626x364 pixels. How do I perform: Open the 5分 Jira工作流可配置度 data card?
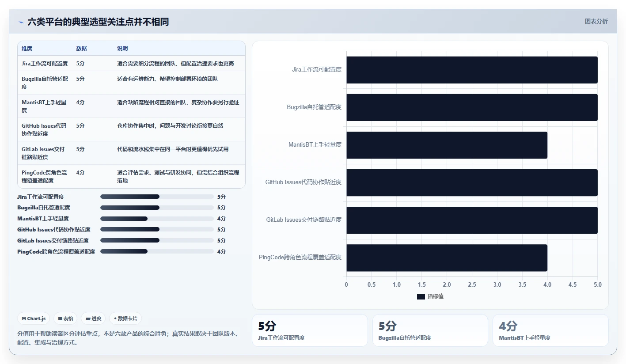click(x=310, y=330)
